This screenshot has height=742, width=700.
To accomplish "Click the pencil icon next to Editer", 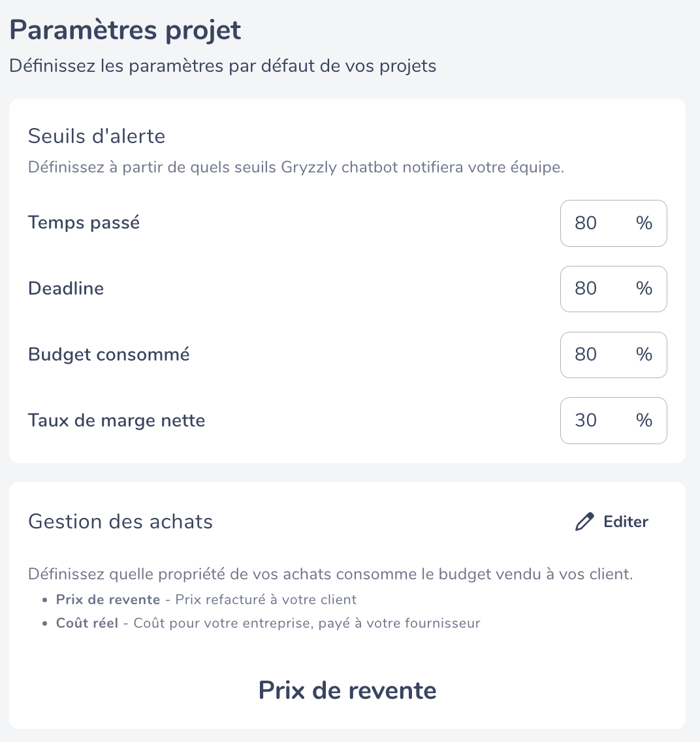I will coord(584,521).
